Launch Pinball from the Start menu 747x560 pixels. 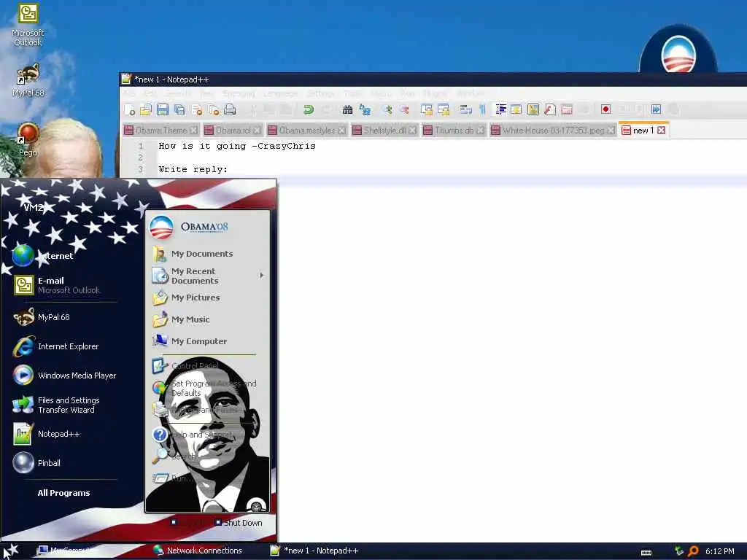click(37, 463)
